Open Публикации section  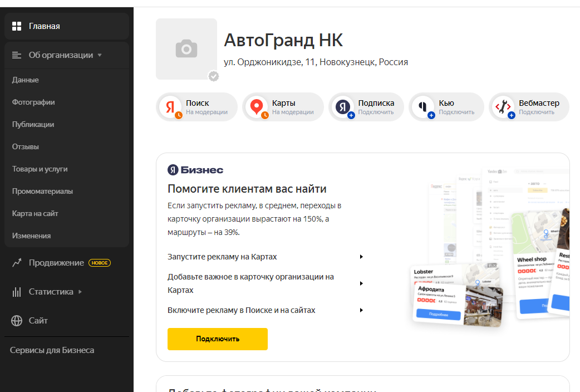(x=33, y=124)
